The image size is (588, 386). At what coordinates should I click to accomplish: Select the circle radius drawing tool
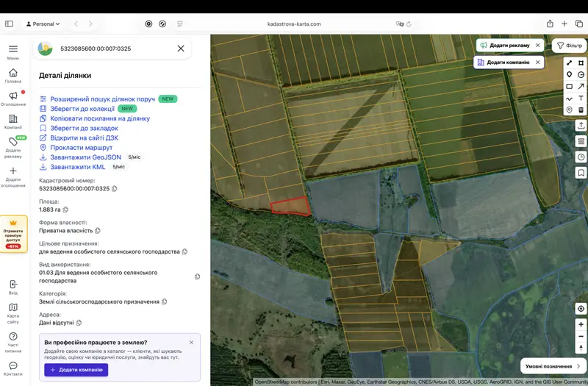(x=581, y=75)
